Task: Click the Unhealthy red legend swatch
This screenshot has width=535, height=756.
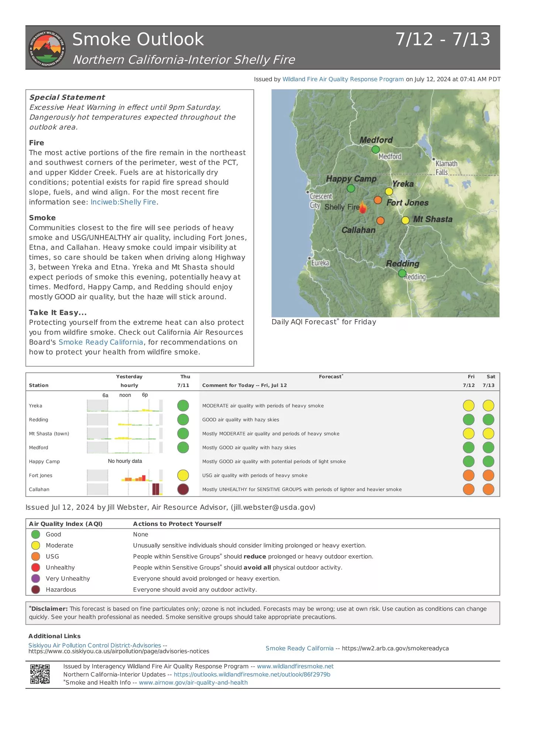Action: pyautogui.click(x=35, y=567)
